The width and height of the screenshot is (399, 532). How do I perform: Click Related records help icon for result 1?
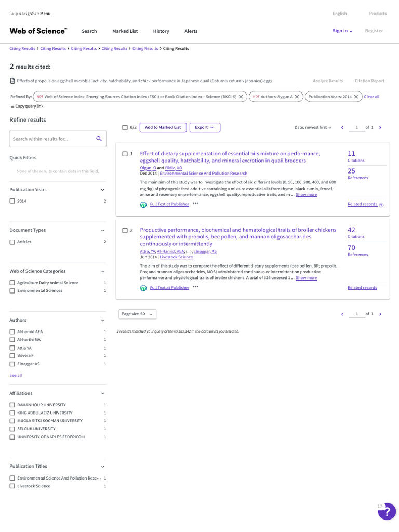(381, 205)
